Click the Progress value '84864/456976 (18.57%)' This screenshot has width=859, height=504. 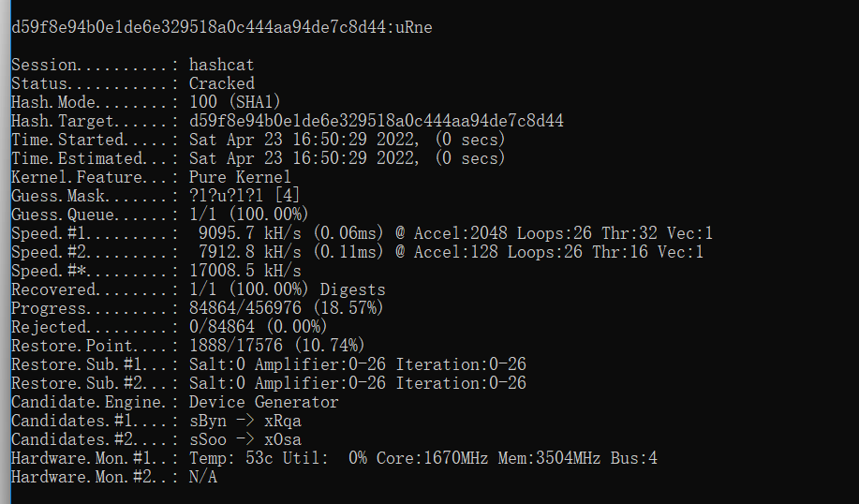click(x=287, y=308)
